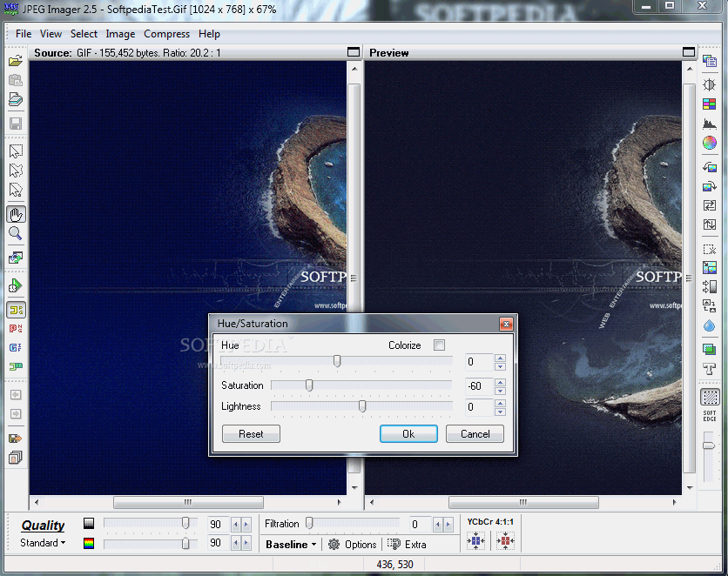728x576 pixels.
Task: Increase the Filtration value arrow
Action: click(x=448, y=525)
